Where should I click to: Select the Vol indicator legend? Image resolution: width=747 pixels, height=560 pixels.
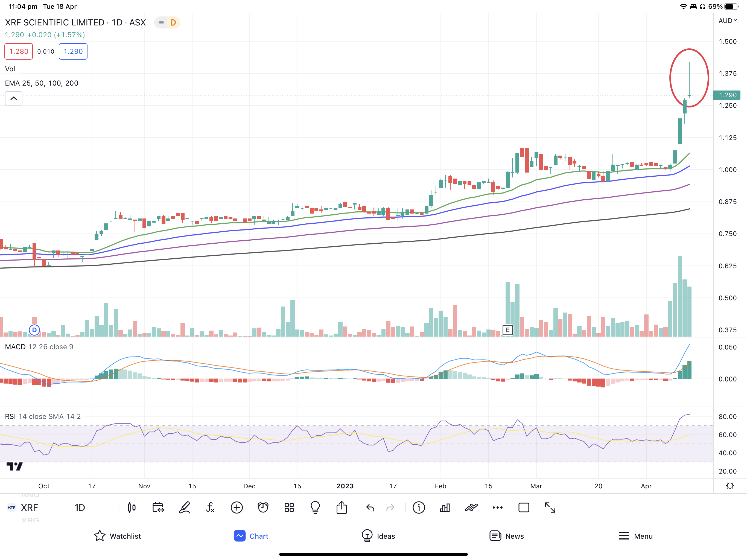(x=10, y=69)
